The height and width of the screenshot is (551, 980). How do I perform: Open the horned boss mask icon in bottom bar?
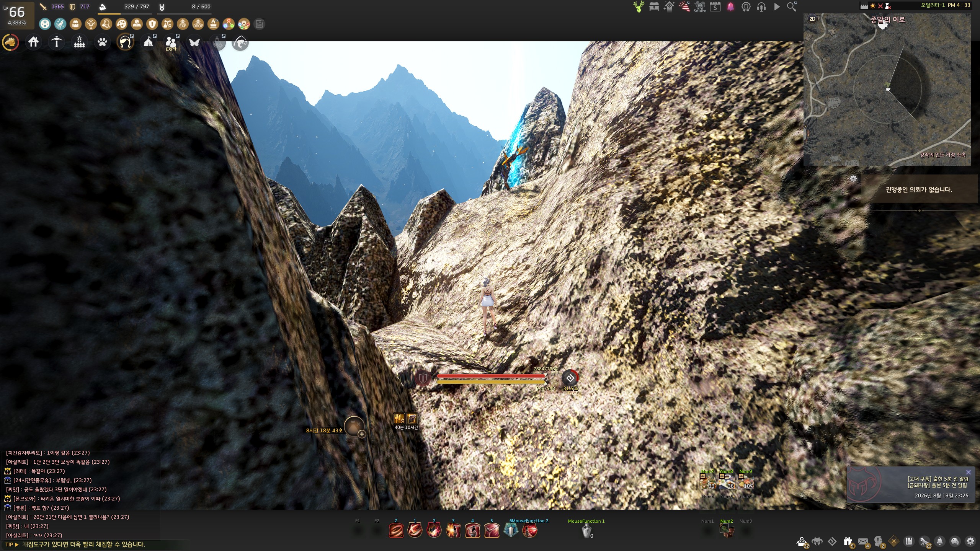pos(817,541)
